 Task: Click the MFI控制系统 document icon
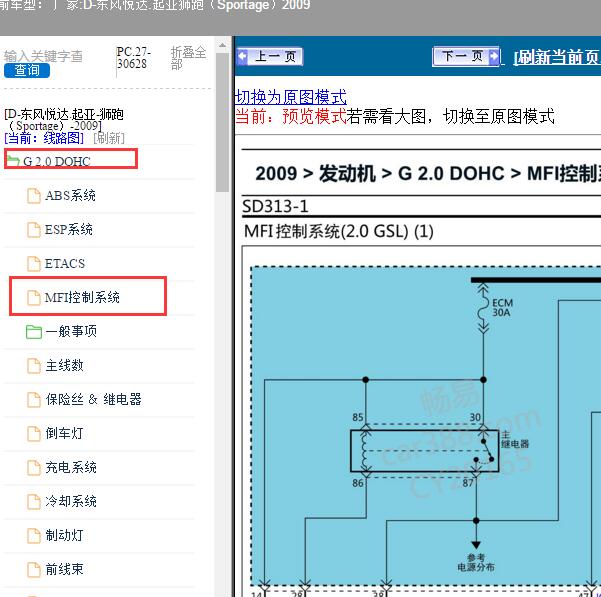tap(34, 298)
